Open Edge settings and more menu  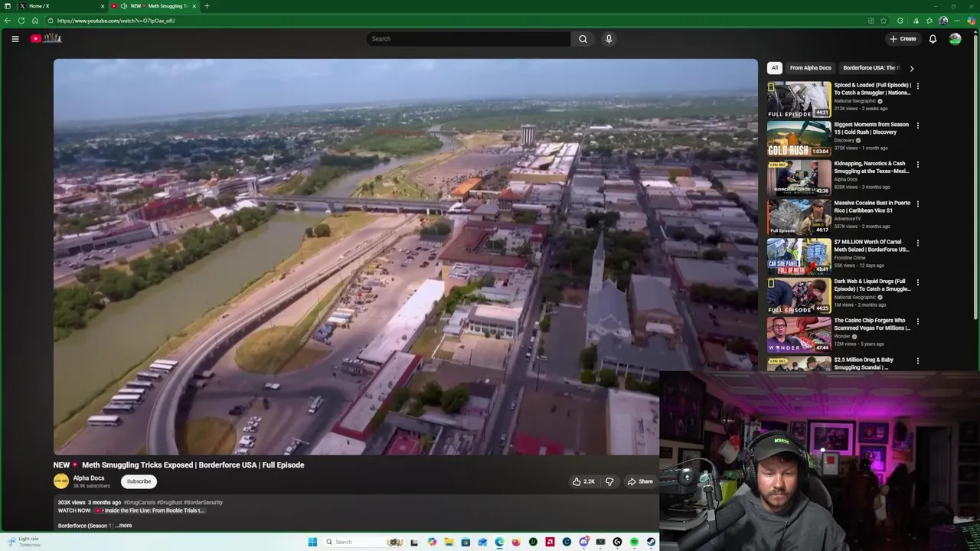pos(957,21)
